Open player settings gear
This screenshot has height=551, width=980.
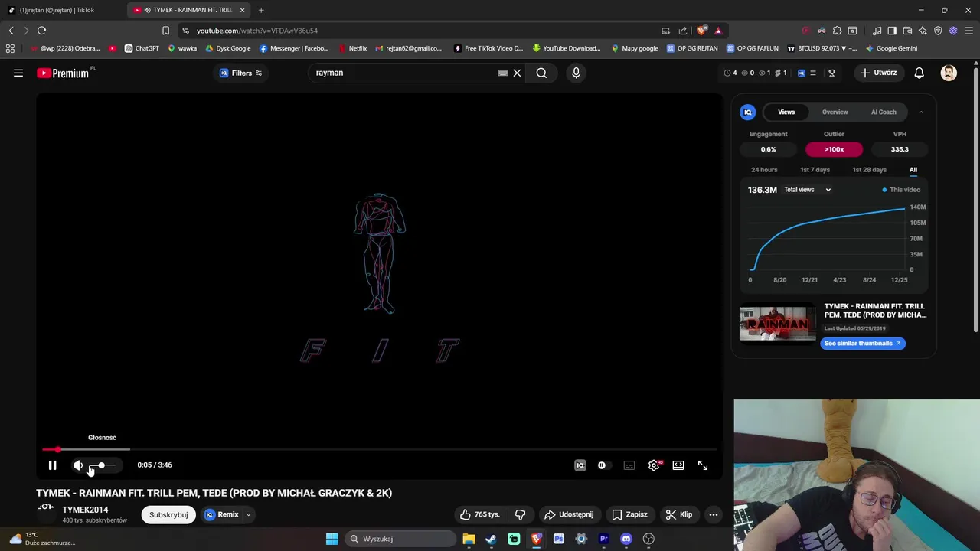tap(654, 465)
